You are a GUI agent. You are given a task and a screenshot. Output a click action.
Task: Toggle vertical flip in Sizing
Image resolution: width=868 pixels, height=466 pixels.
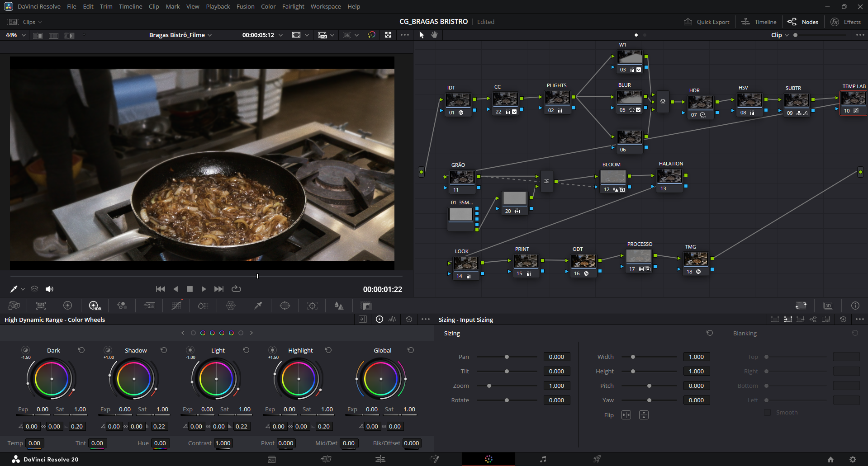[644, 415]
